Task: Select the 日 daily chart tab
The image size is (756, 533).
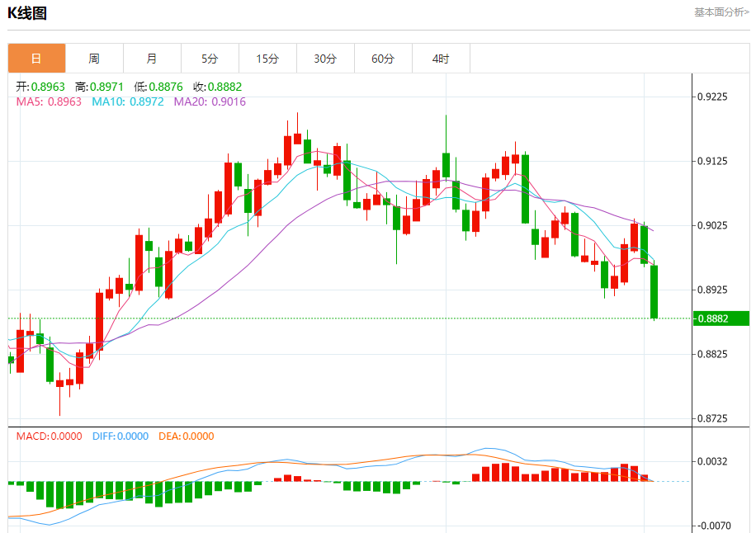Action: [36, 59]
